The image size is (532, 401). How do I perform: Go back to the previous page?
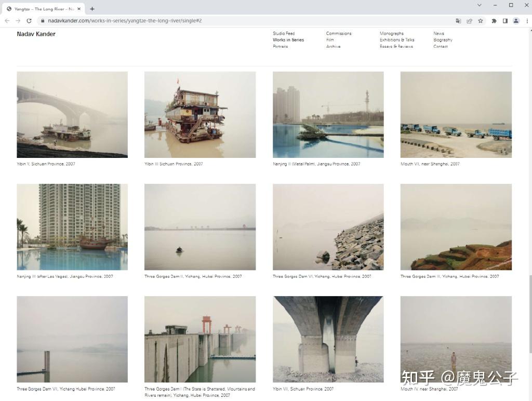point(7,21)
